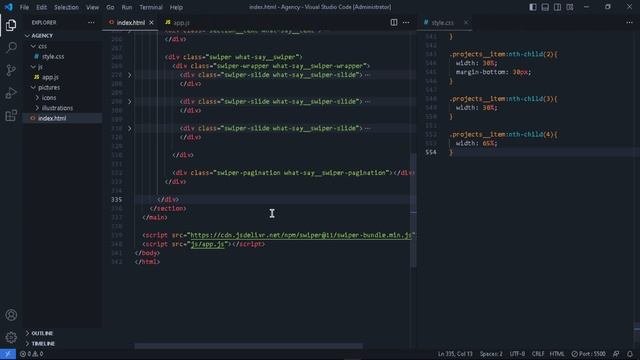Viewport: 640px width, 360px height.
Task: Toggle primary side bar layout button
Action: pos(533,7)
